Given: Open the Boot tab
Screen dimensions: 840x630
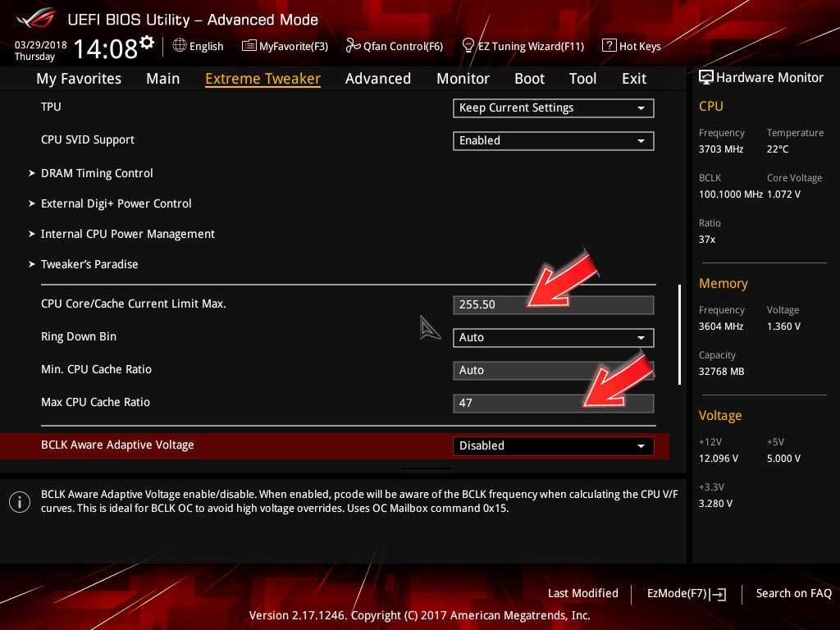Looking at the screenshot, I should coord(529,78).
